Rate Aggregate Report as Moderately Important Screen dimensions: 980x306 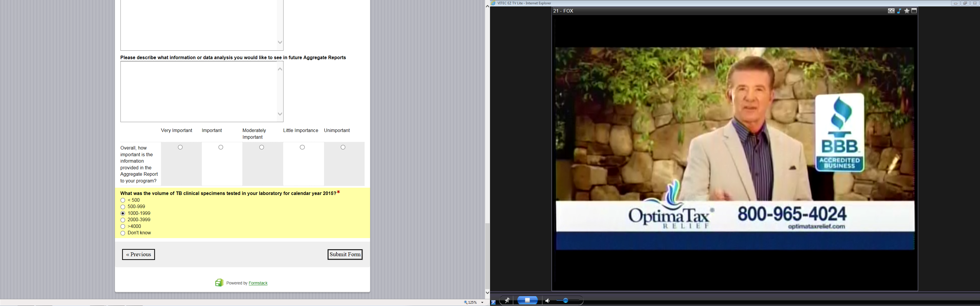(262, 147)
